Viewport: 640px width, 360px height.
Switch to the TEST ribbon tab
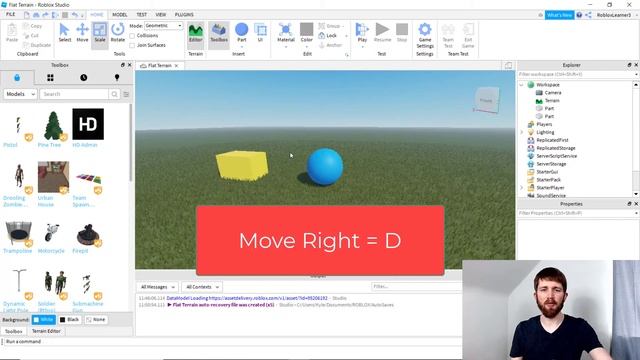142,14
